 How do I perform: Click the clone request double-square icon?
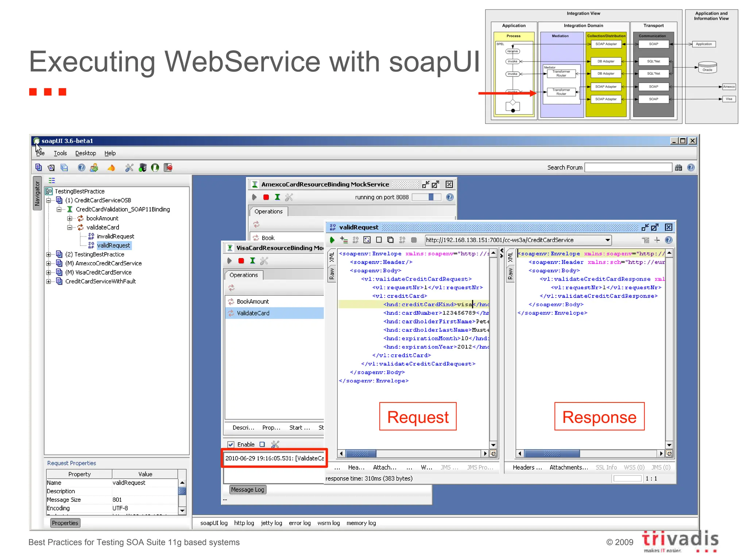pos(390,240)
